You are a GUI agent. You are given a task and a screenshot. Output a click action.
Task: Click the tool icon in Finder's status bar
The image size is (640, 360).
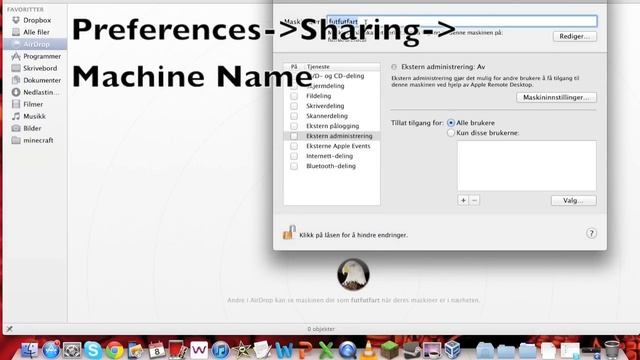9,329
